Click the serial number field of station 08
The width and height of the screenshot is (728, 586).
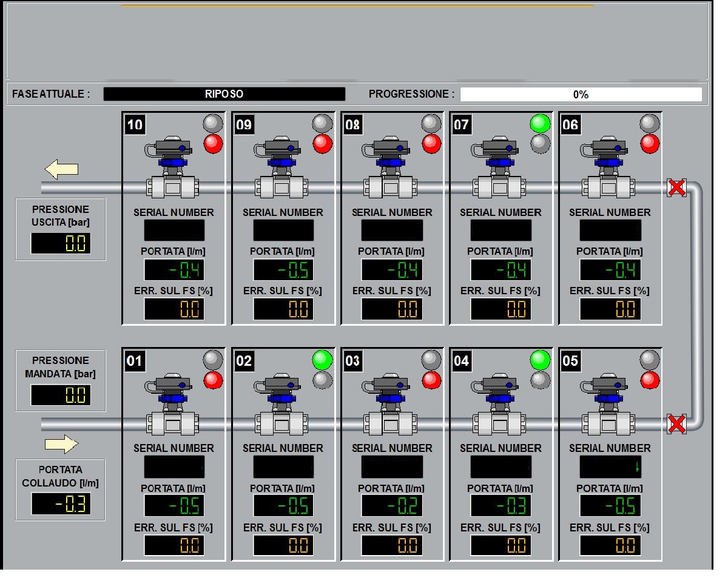pos(392,231)
